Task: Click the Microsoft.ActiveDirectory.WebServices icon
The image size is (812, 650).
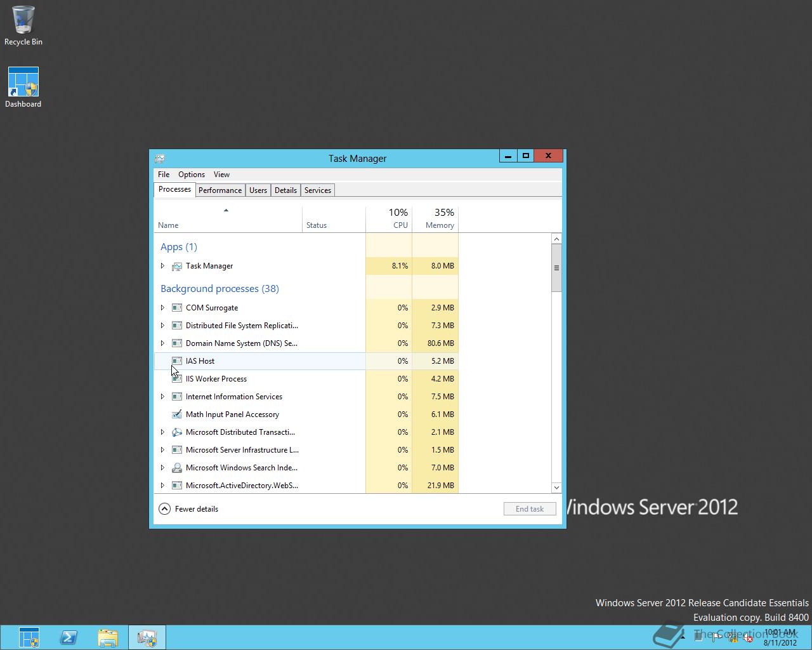Action: pyautogui.click(x=177, y=486)
